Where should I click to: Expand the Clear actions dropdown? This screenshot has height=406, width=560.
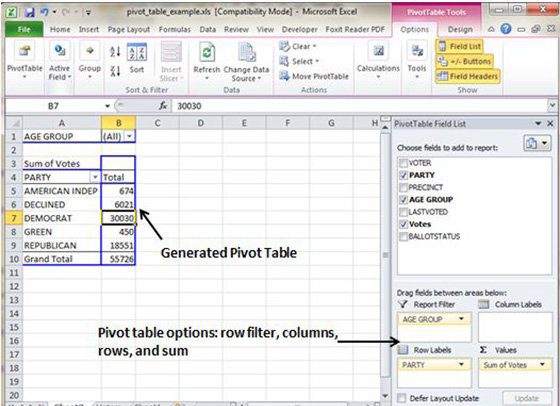tap(315, 46)
